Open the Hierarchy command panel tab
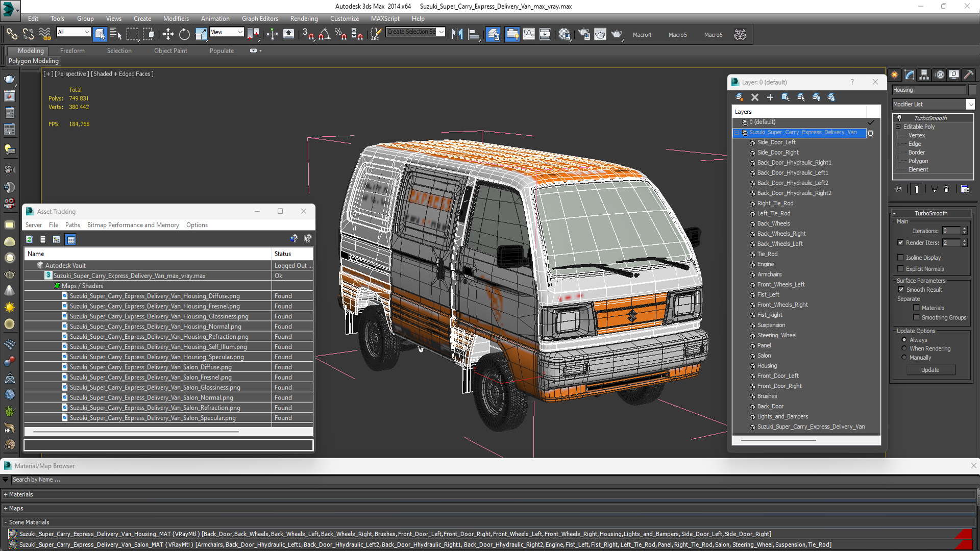The image size is (980, 551). tap(924, 75)
